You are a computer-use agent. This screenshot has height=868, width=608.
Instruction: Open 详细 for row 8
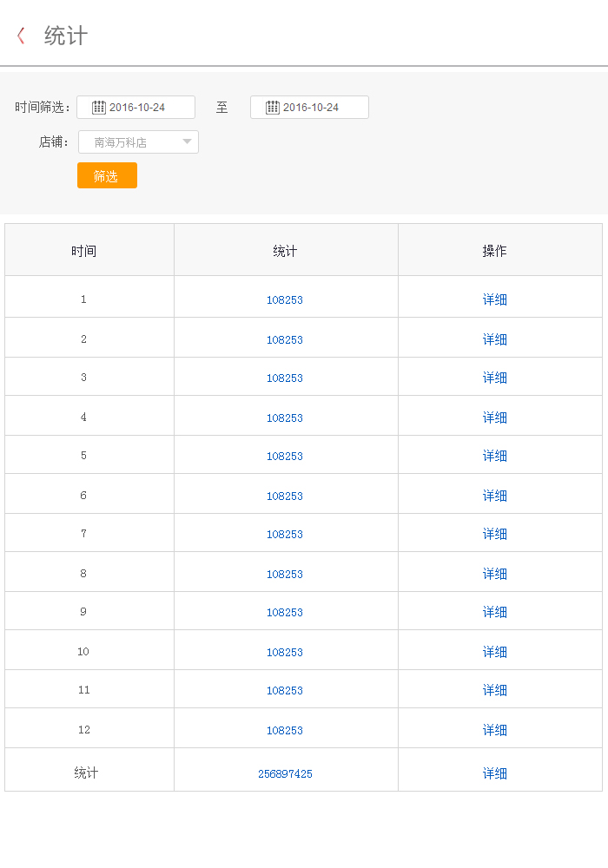(x=494, y=574)
